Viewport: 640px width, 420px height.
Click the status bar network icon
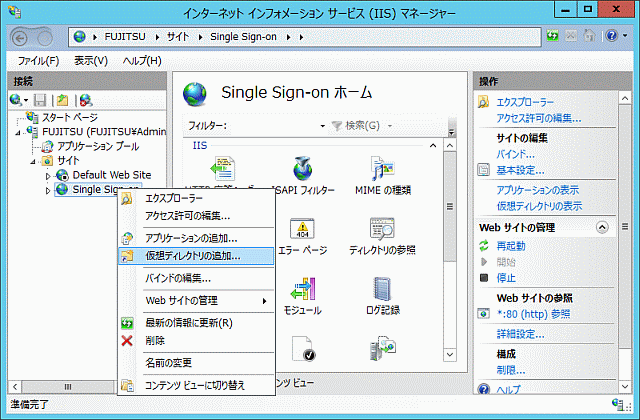pos(620,404)
